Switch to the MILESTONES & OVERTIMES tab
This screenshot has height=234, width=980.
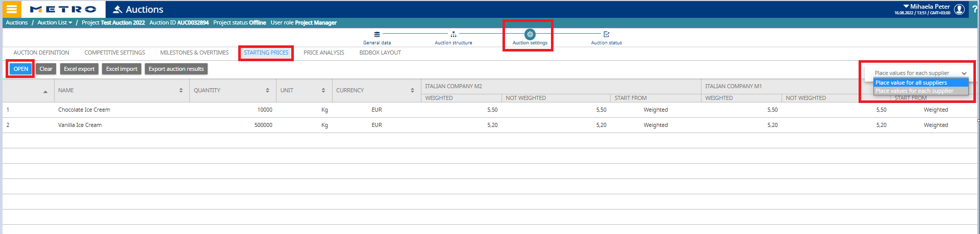pyautogui.click(x=194, y=53)
